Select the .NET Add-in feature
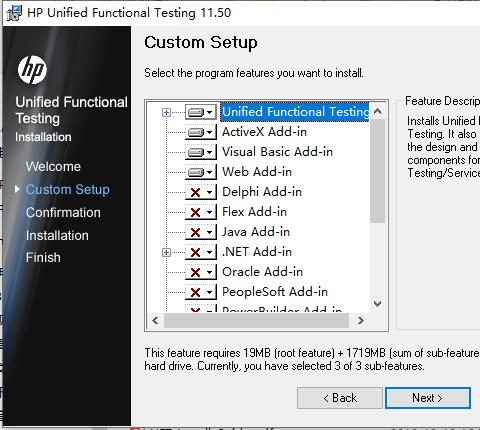480x430 pixels. [257, 252]
